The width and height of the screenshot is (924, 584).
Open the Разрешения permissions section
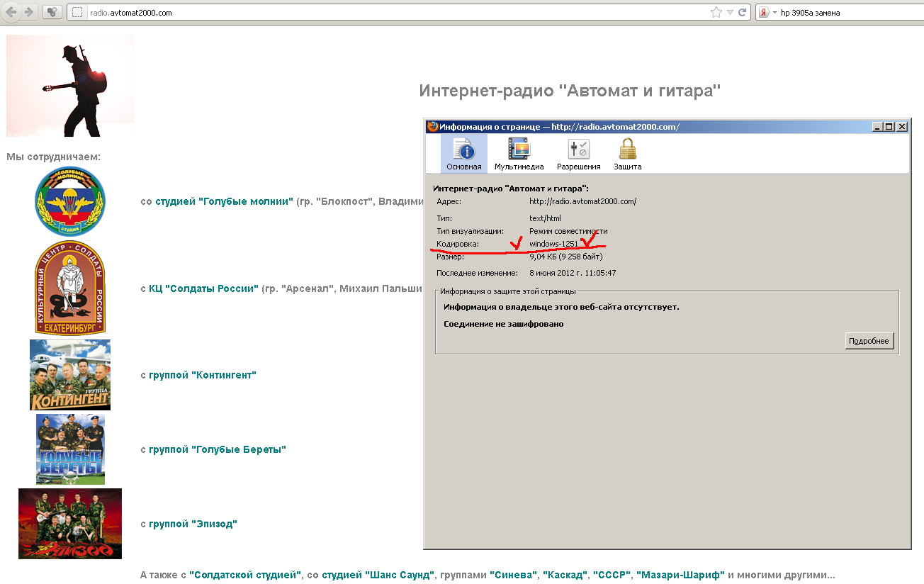tap(578, 155)
